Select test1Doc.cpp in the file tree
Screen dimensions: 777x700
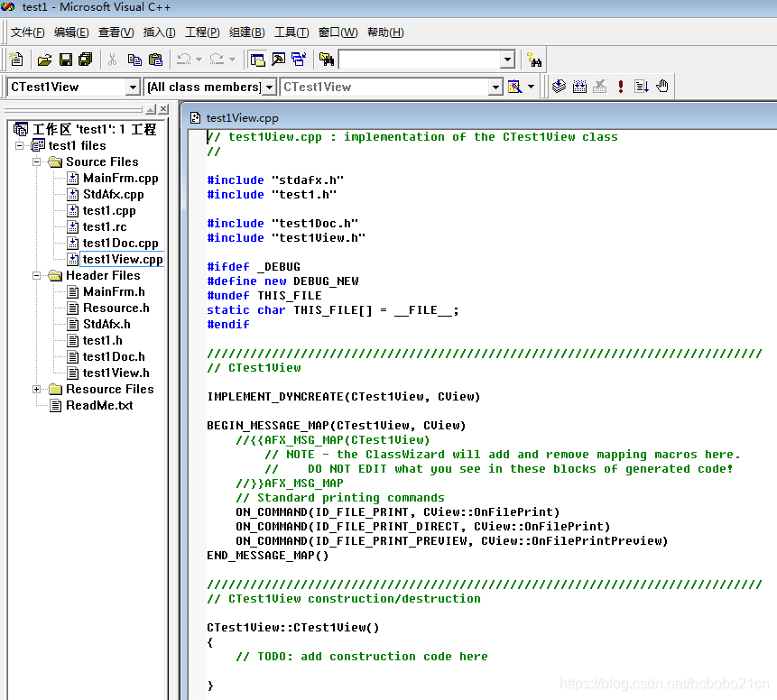(120, 244)
